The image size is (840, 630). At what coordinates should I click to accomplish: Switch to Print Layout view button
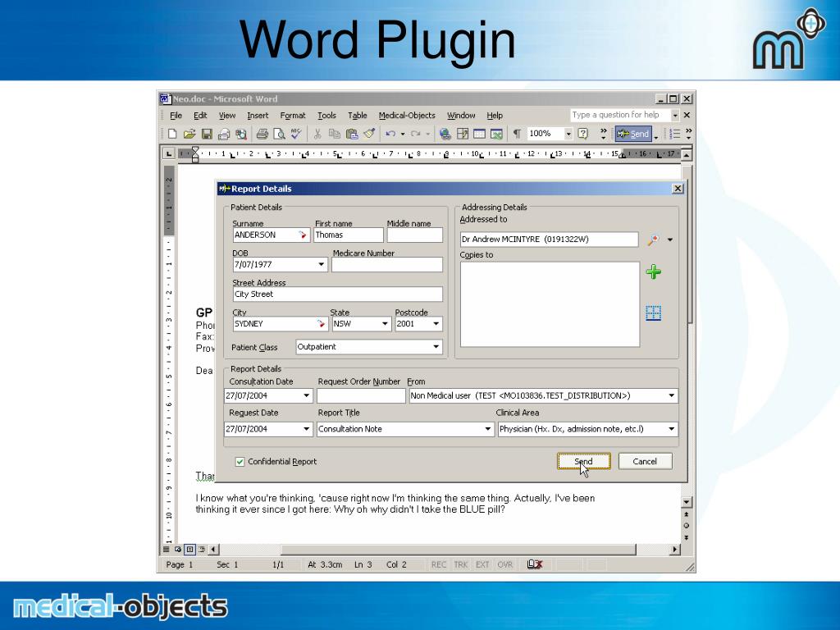(189, 549)
